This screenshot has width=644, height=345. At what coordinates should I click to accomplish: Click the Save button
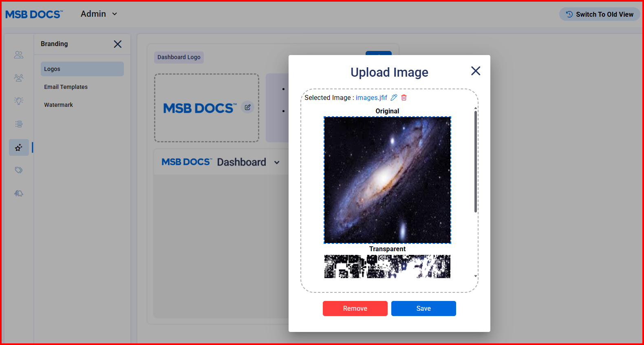pos(423,308)
